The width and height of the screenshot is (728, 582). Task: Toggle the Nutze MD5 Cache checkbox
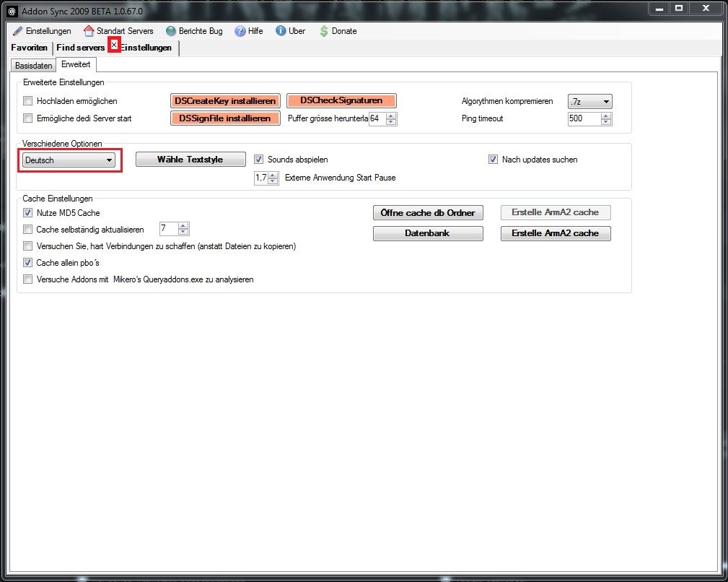pos(28,213)
